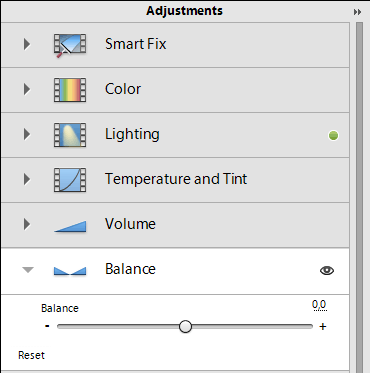Select the Color label
The width and height of the screenshot is (370, 373).
(123, 89)
